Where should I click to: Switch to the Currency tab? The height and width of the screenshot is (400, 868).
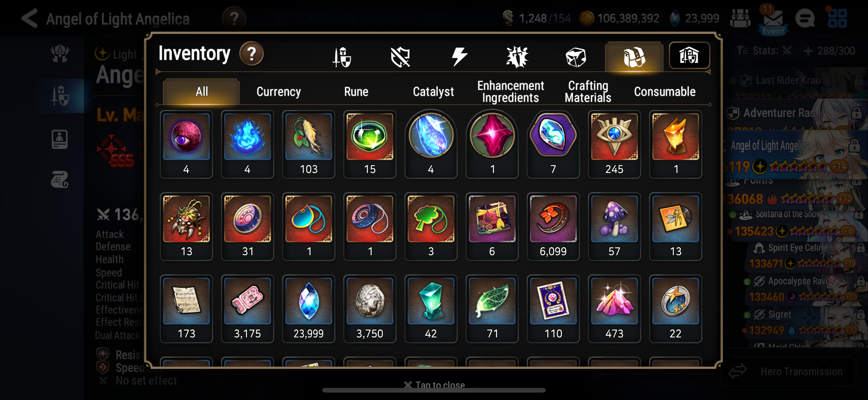pyautogui.click(x=278, y=91)
